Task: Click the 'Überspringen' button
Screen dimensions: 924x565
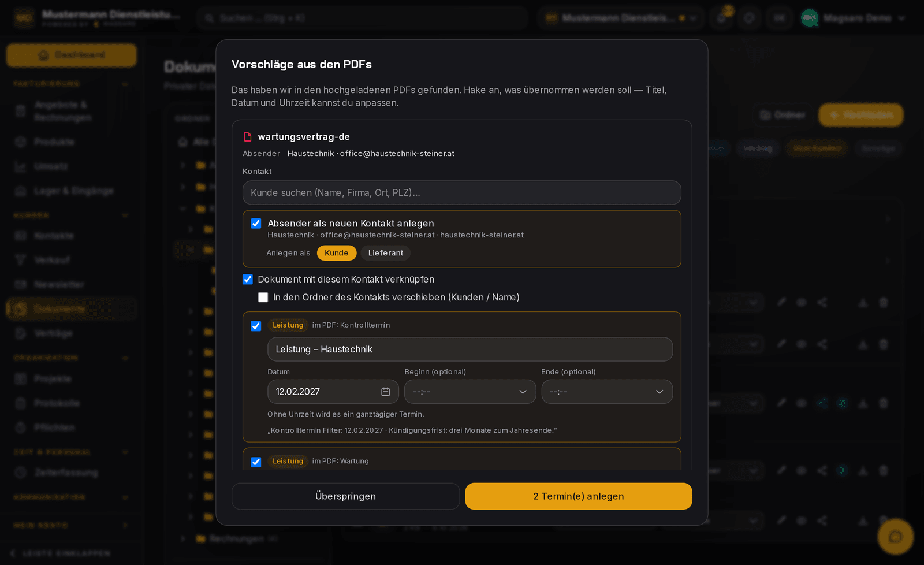Action: (345, 496)
